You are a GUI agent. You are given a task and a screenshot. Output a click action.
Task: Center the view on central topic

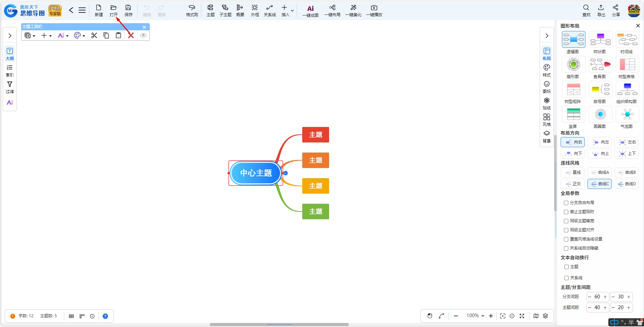(x=512, y=316)
